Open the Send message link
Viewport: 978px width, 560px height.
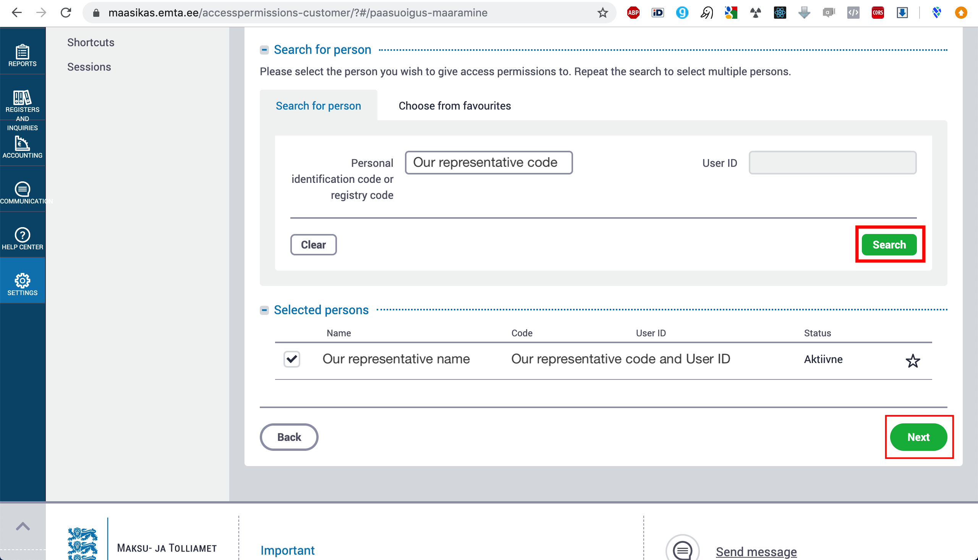(x=756, y=551)
